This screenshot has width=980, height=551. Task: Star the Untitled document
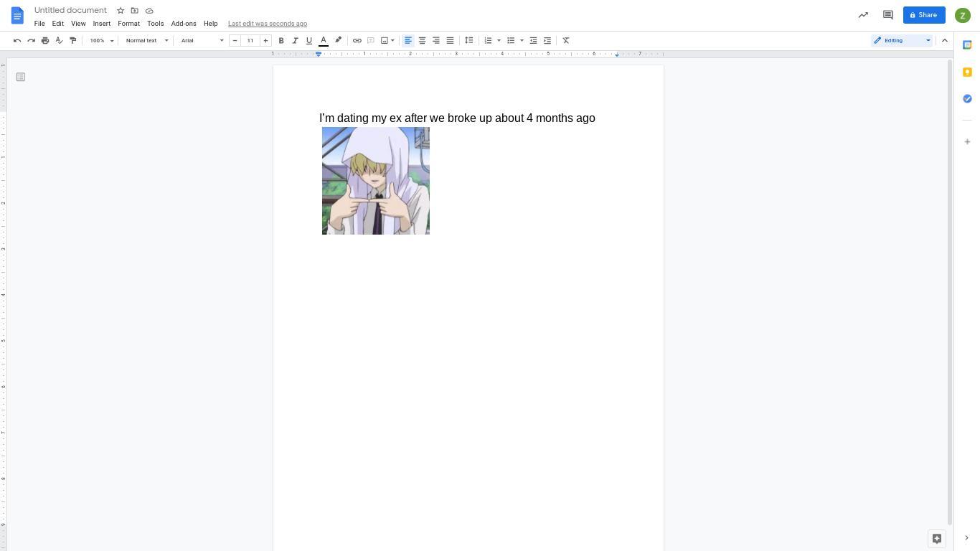(x=121, y=11)
